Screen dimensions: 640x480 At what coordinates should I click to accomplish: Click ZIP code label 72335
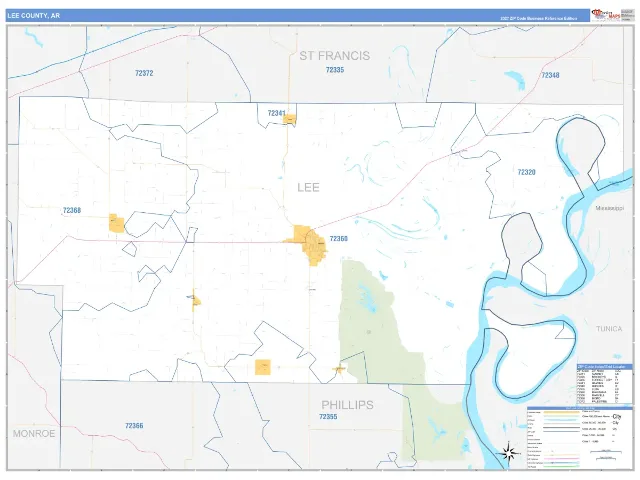(x=335, y=70)
